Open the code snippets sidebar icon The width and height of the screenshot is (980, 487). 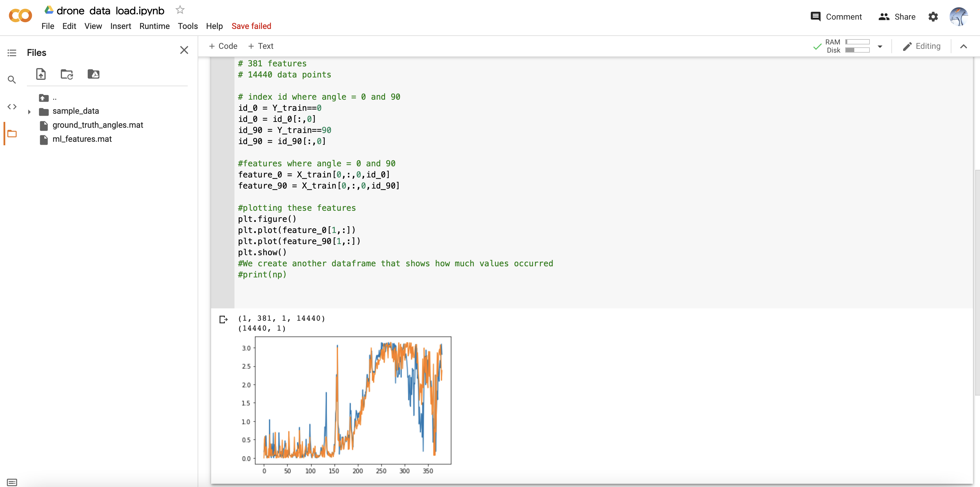click(x=12, y=106)
